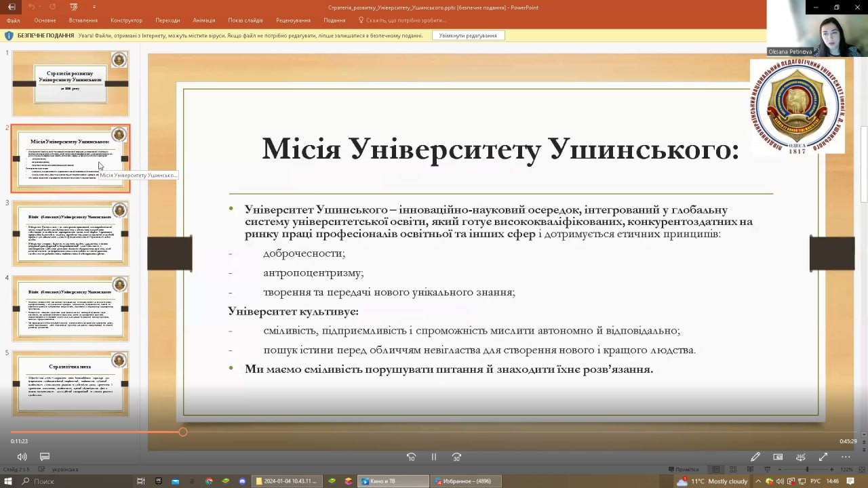
Task: Click the zoom in plus button
Action: click(x=833, y=469)
